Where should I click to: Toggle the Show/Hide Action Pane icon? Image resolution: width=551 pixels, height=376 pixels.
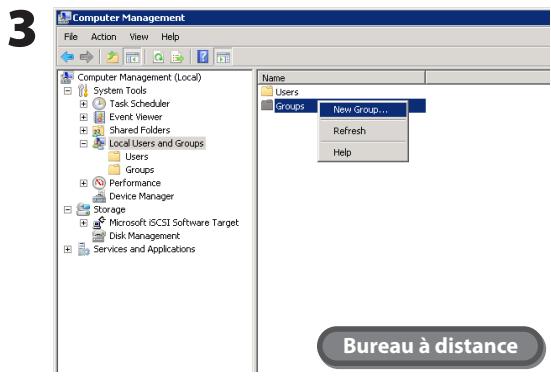[x=223, y=57]
